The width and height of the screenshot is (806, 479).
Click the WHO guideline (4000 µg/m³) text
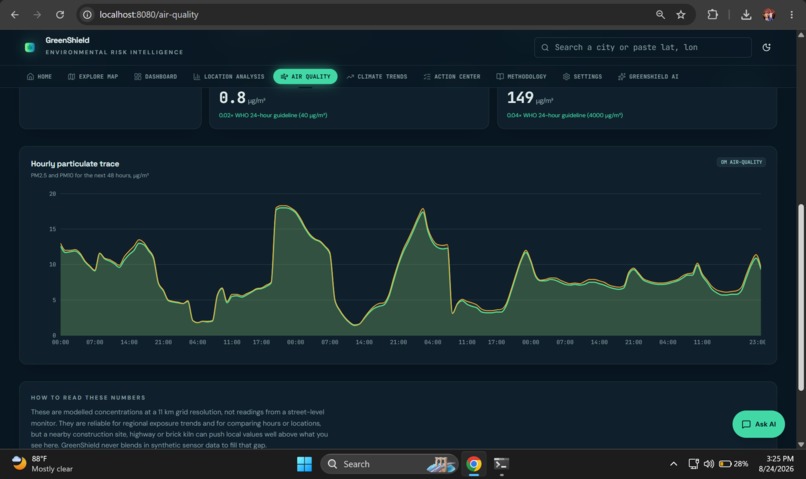click(565, 115)
